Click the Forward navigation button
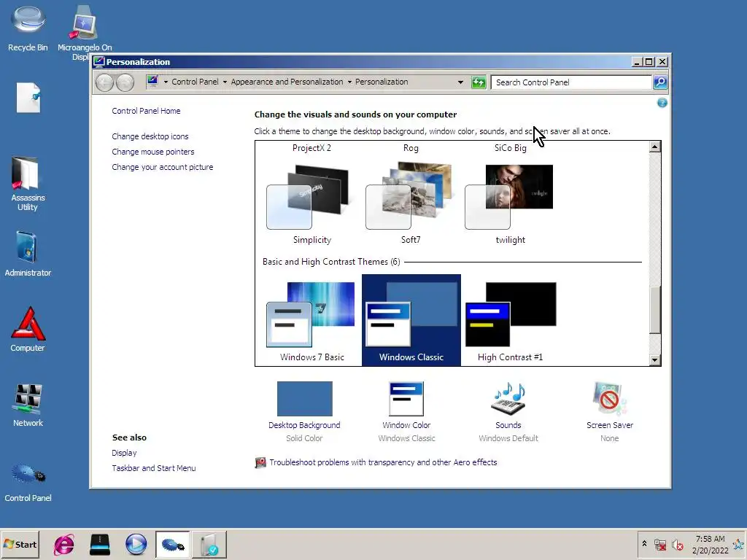Image resolution: width=747 pixels, height=560 pixels. [125, 82]
